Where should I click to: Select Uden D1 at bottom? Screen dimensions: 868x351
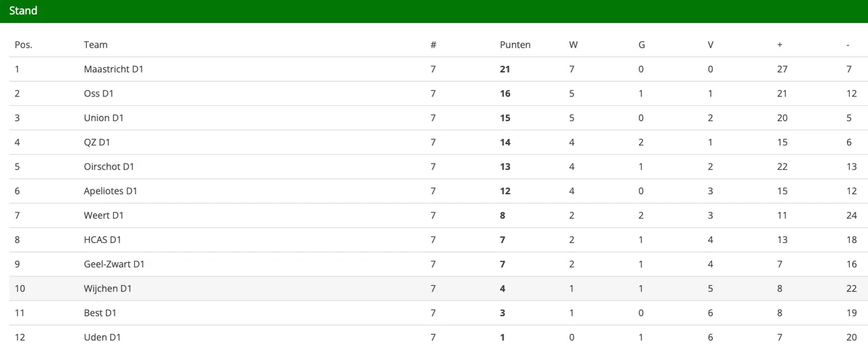(x=102, y=337)
